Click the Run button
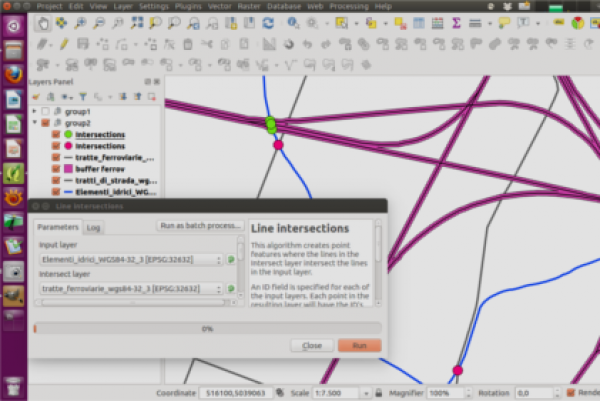The width and height of the screenshot is (600, 401). point(359,345)
